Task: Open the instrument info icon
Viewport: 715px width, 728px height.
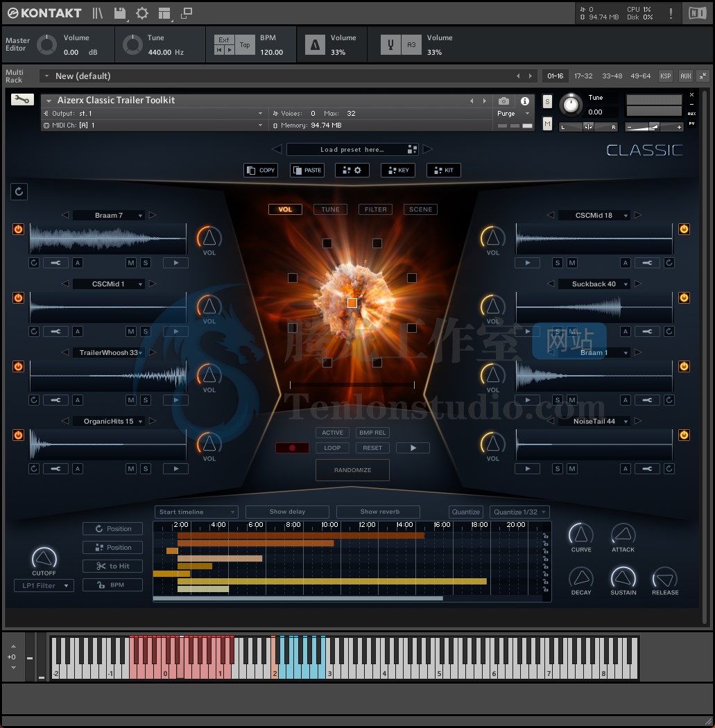Action: 525,101
